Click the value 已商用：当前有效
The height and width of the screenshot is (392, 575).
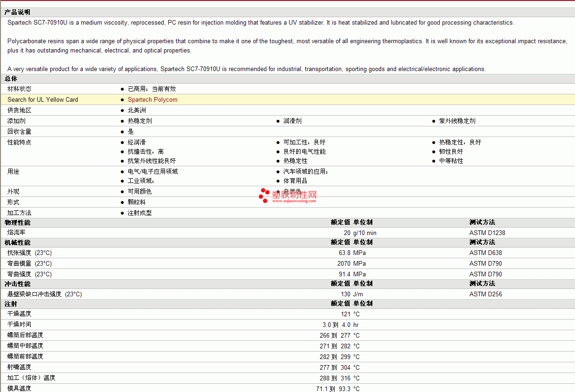(152, 89)
